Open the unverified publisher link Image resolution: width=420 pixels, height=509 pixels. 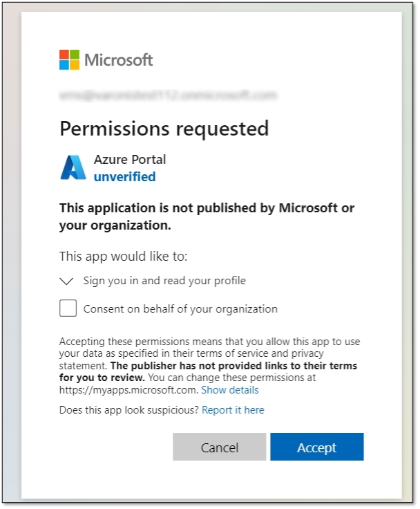[x=124, y=177]
